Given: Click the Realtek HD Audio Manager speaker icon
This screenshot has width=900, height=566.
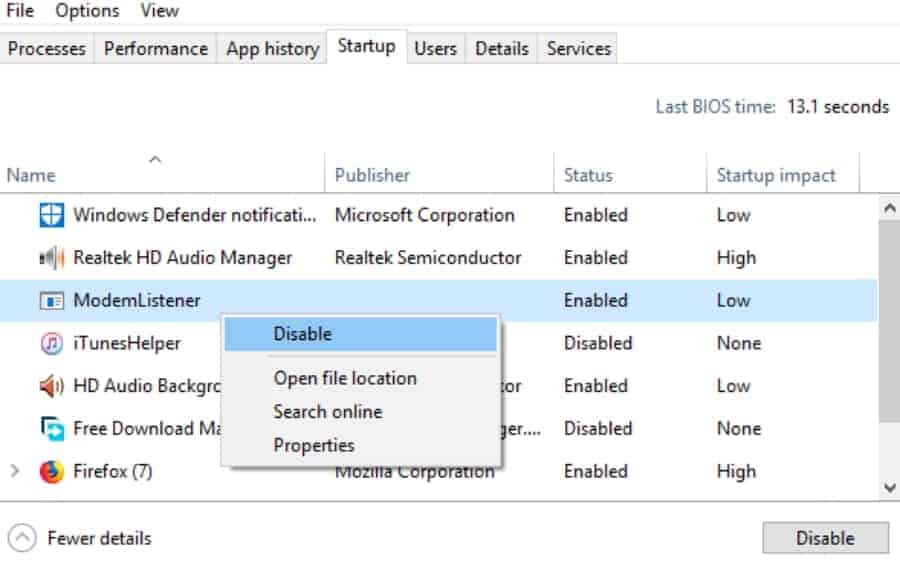Looking at the screenshot, I should pos(51,258).
